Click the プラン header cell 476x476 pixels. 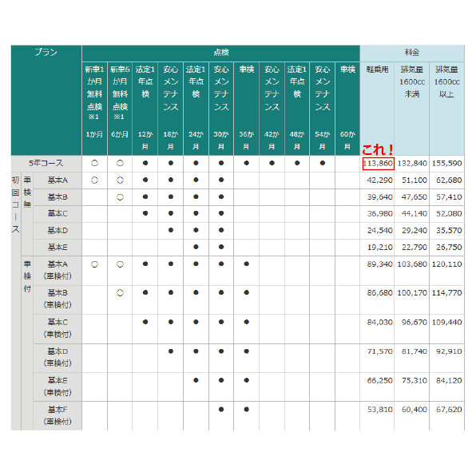tap(46, 100)
